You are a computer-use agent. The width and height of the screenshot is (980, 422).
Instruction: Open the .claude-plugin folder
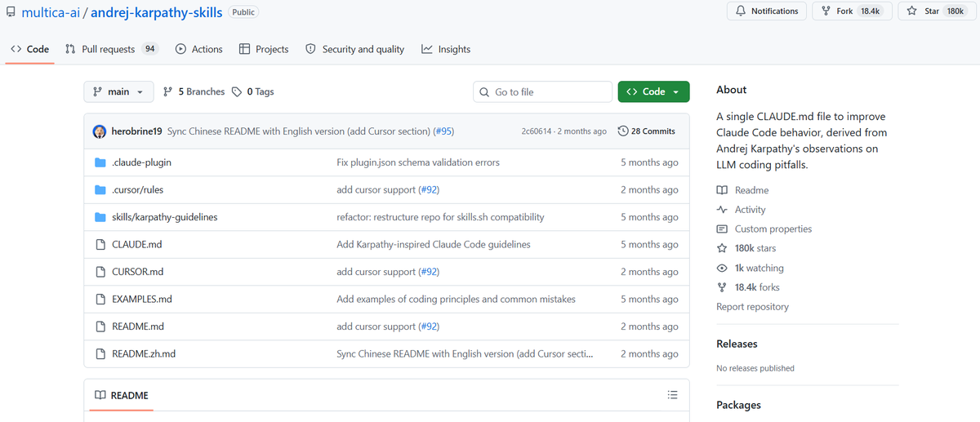141,162
